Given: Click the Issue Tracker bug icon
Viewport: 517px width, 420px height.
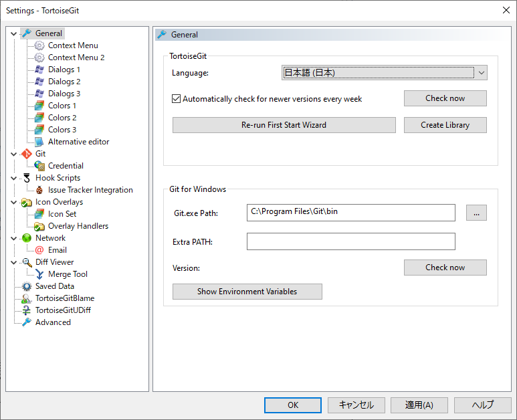Looking at the screenshot, I should click(39, 190).
